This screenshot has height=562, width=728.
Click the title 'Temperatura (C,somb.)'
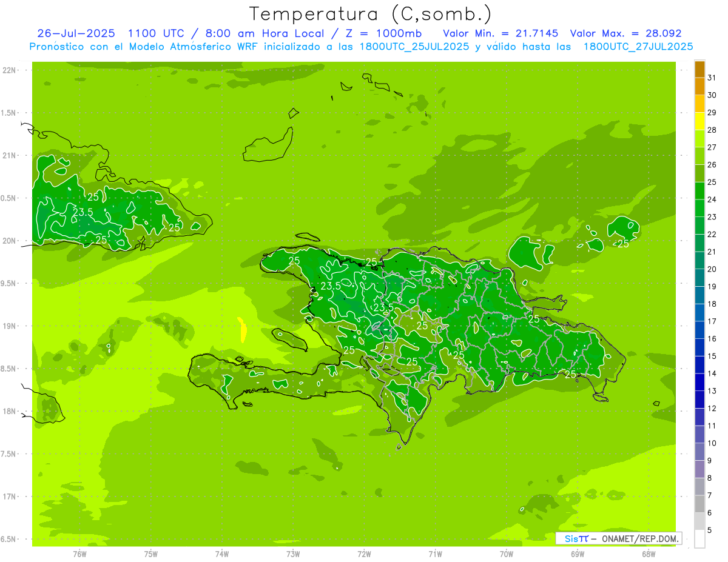tap(370, 14)
